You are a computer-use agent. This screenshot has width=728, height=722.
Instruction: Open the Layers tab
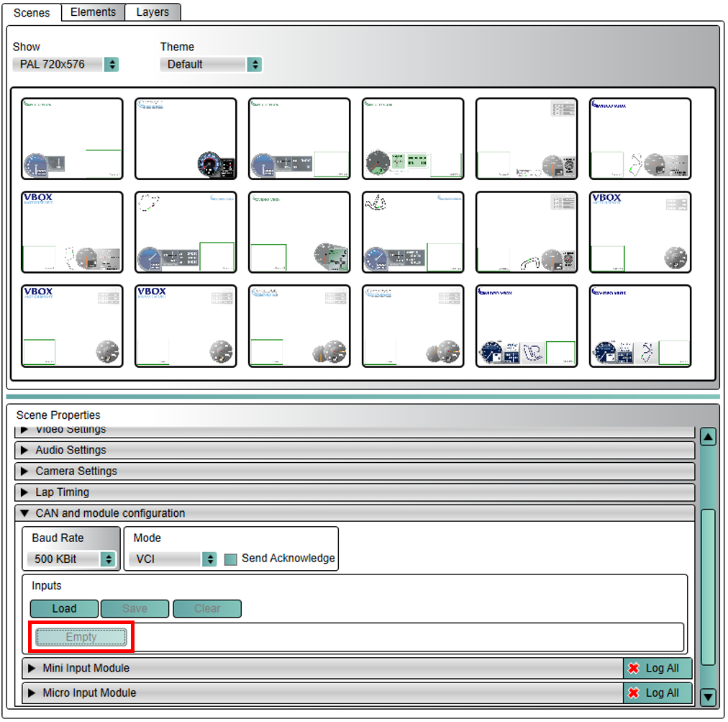click(x=153, y=12)
